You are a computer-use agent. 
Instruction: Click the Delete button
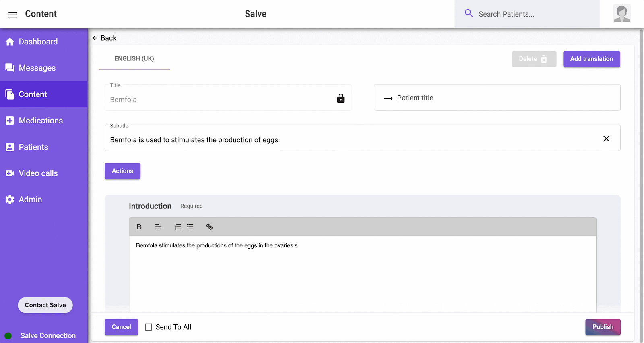click(534, 59)
